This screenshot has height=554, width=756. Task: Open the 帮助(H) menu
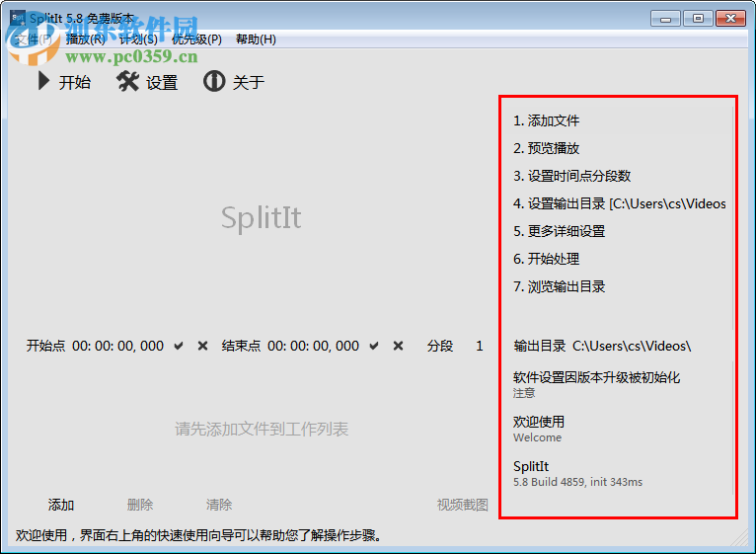tap(256, 40)
